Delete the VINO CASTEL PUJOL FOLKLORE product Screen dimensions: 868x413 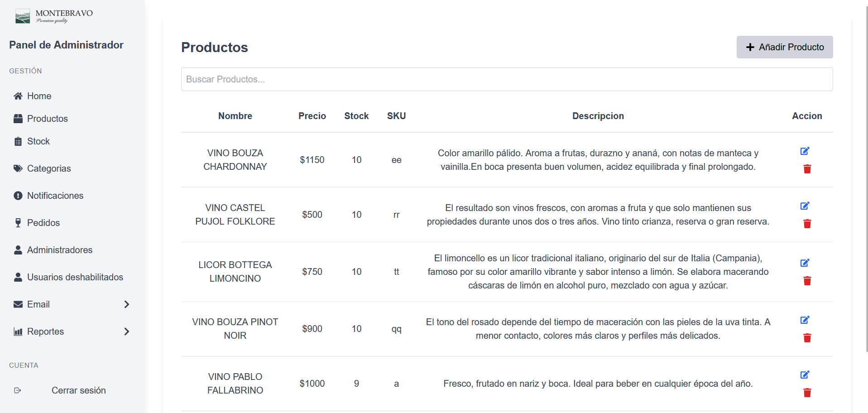click(807, 224)
